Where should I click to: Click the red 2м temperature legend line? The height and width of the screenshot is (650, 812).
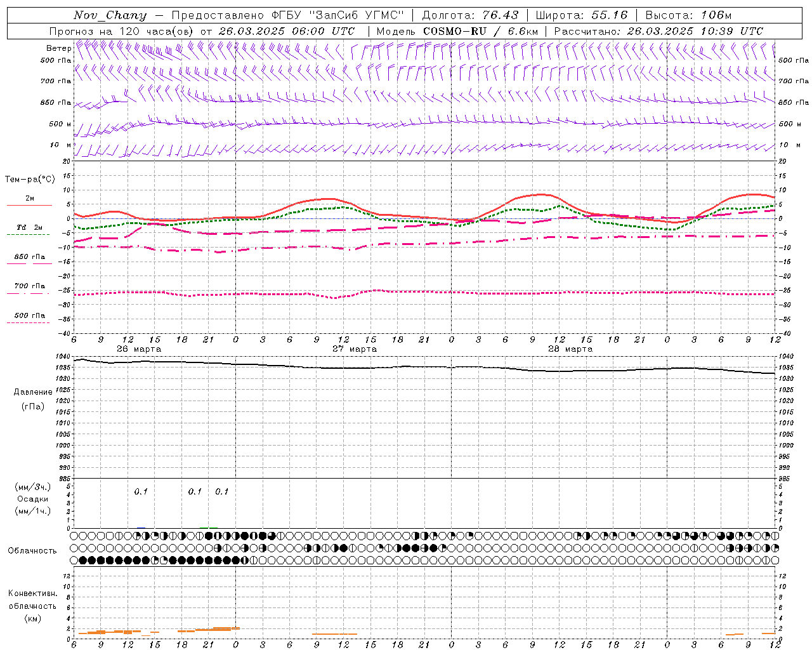point(29,205)
